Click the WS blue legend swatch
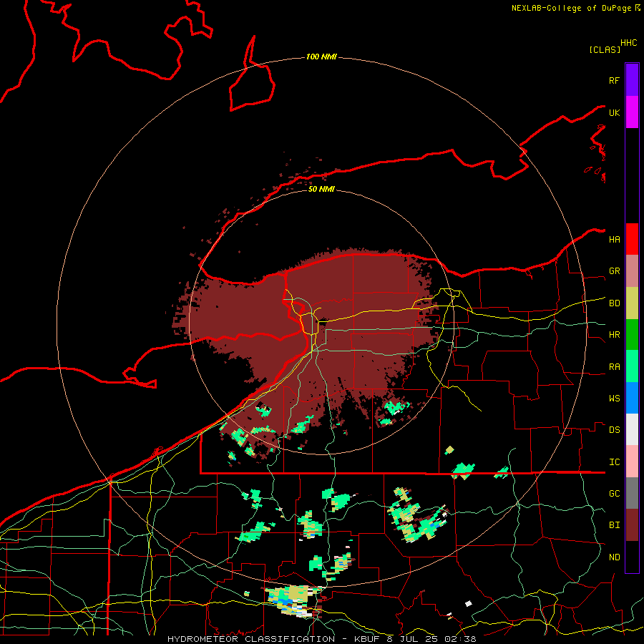Viewport: 644px width, 644px height. click(x=632, y=398)
